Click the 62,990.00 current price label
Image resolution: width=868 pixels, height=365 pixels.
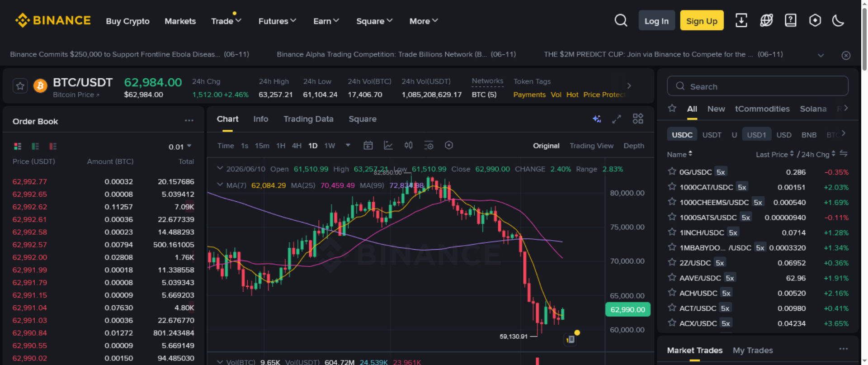tap(627, 309)
